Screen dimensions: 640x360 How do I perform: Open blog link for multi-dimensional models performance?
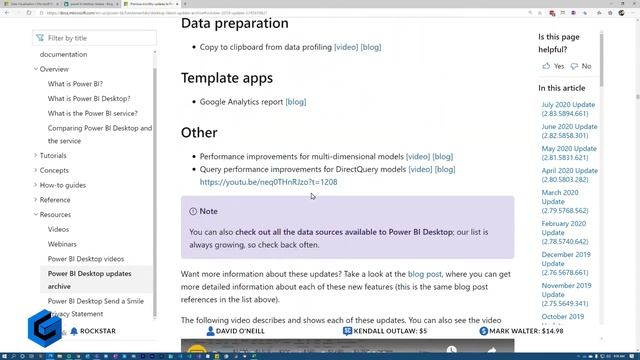tap(443, 156)
